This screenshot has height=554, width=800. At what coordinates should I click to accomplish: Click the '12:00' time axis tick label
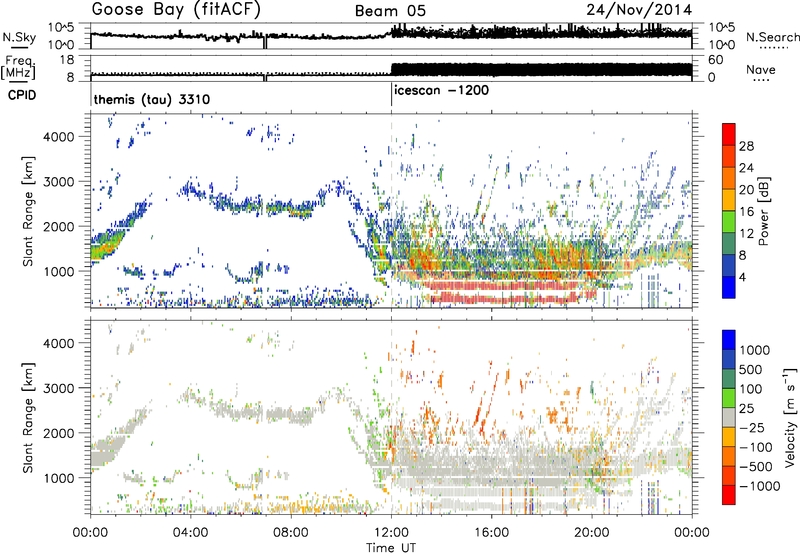pyautogui.click(x=391, y=533)
